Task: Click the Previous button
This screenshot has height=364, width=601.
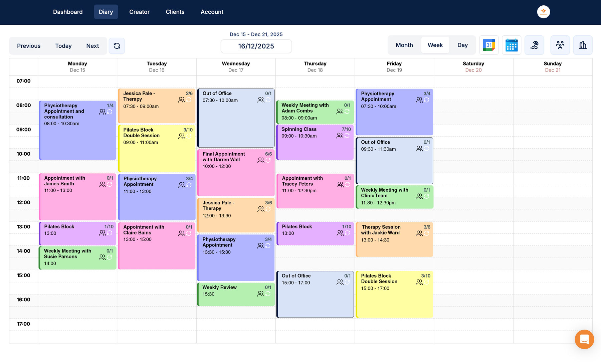Action: [x=29, y=46]
